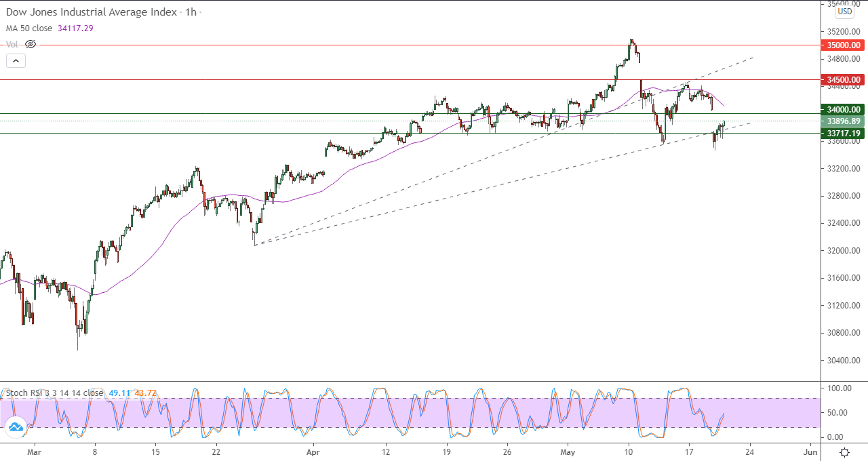Click the red 34500.00 price label
Screen dimensions: 868x461
pyautogui.click(x=842, y=79)
